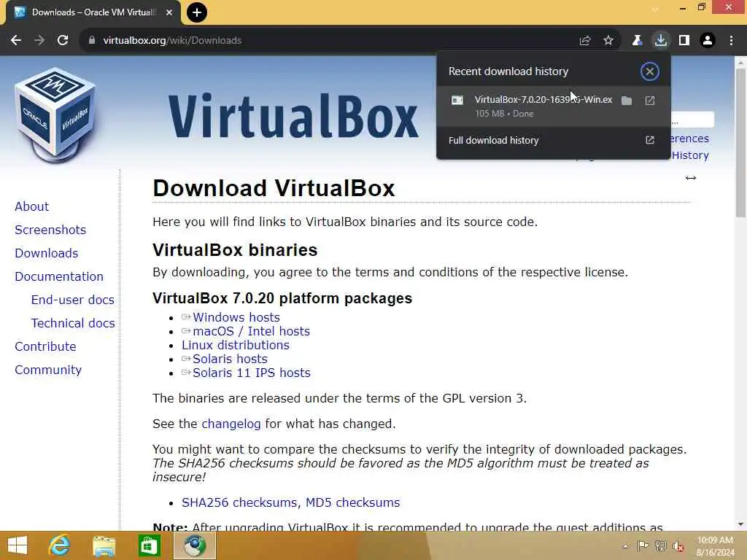Share this page using the share icon
747x560 pixels.
point(585,41)
